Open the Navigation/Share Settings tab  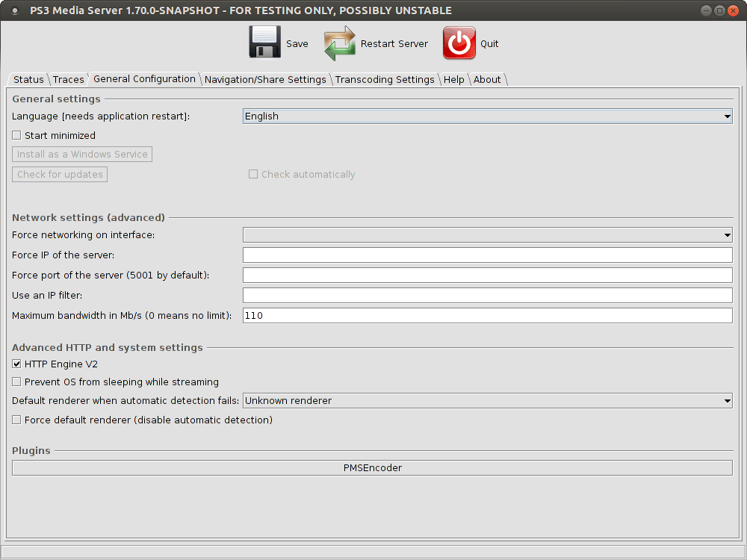[x=265, y=79]
